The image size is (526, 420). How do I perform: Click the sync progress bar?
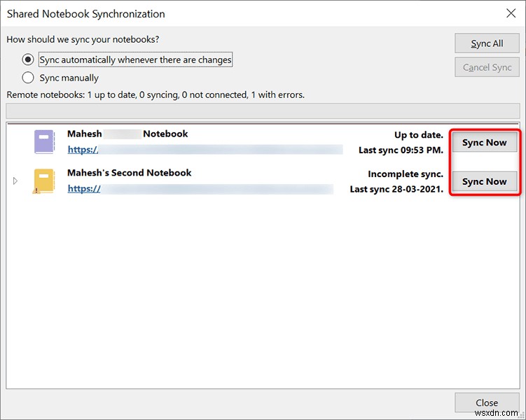click(x=263, y=111)
